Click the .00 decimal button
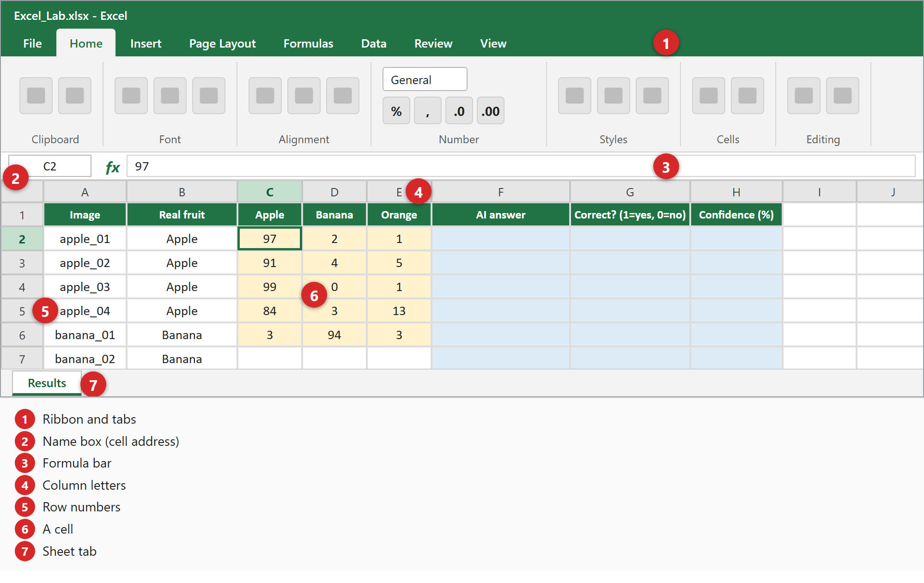Image resolution: width=924 pixels, height=583 pixels. point(491,111)
